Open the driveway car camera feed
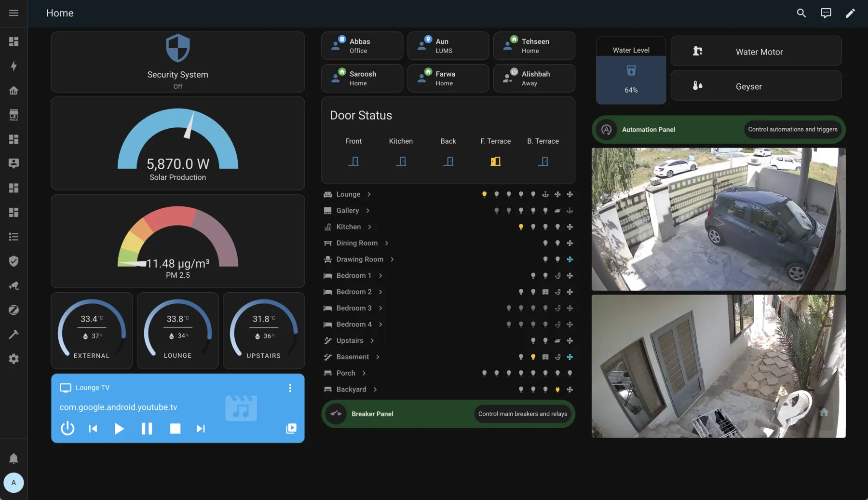Viewport: 868px width, 500px height. pyautogui.click(x=719, y=219)
